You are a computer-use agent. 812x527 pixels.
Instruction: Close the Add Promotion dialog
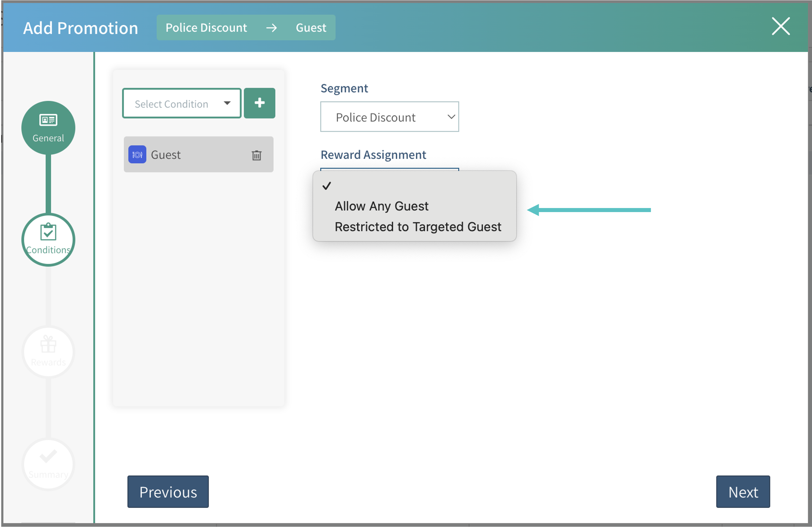pyautogui.click(x=780, y=26)
